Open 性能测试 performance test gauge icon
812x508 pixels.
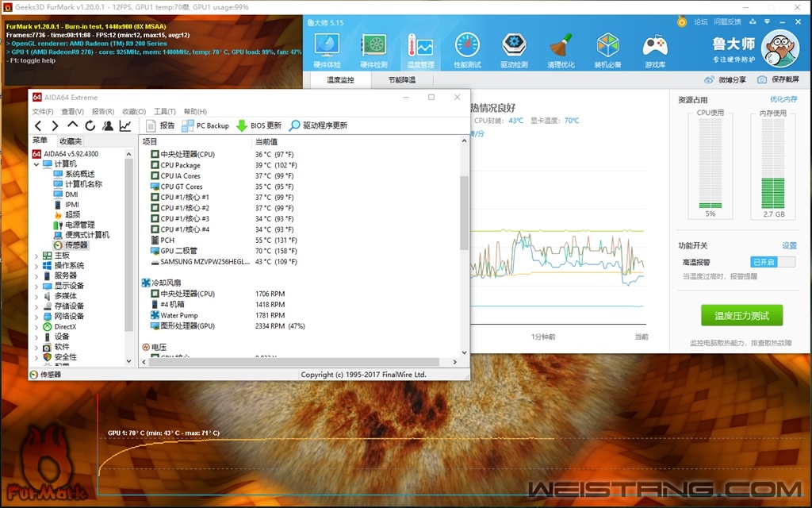coord(467,50)
